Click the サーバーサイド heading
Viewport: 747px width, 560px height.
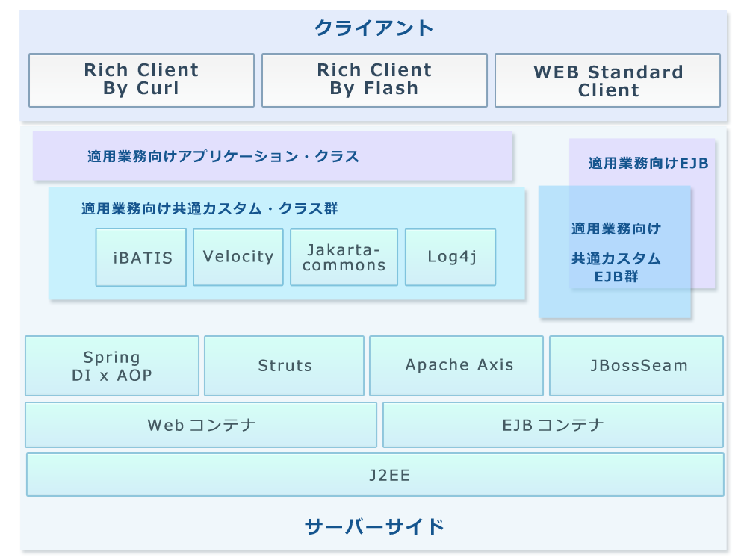[374, 526]
